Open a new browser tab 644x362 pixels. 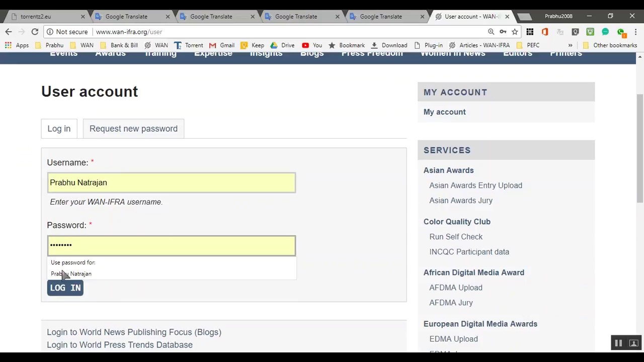click(524, 17)
